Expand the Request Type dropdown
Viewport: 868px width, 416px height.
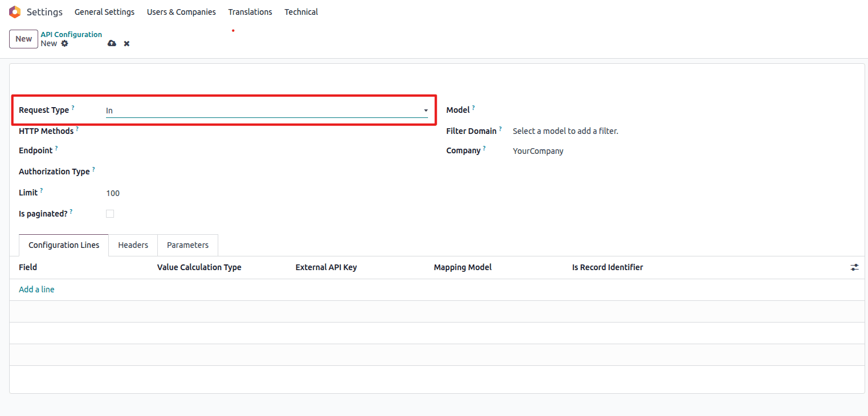(x=267, y=111)
